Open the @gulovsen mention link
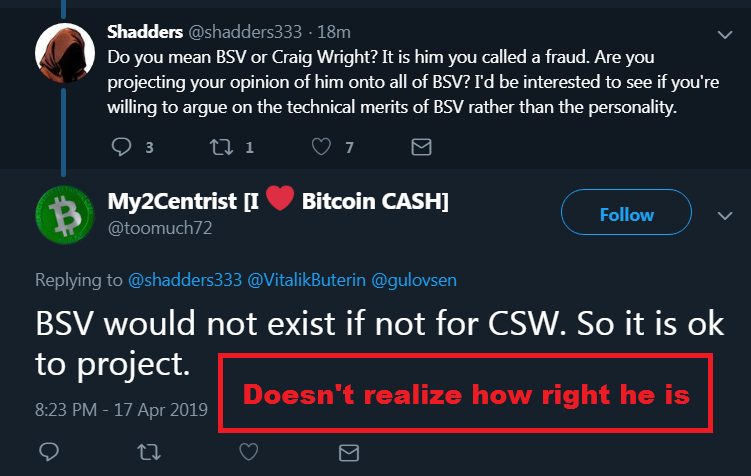This screenshot has height=476, width=751. pyautogui.click(x=413, y=281)
